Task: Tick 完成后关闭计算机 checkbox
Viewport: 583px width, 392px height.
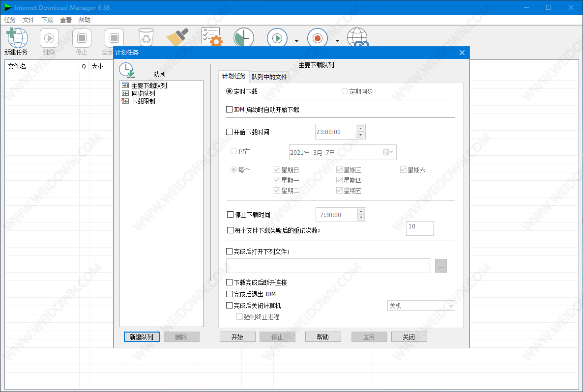Action: [230, 306]
